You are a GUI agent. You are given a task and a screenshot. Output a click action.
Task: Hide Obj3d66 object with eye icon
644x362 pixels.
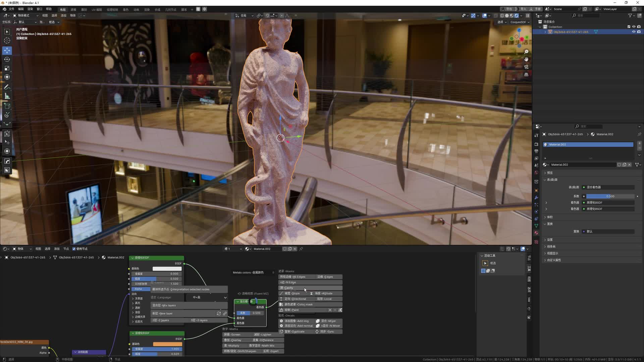(634, 32)
